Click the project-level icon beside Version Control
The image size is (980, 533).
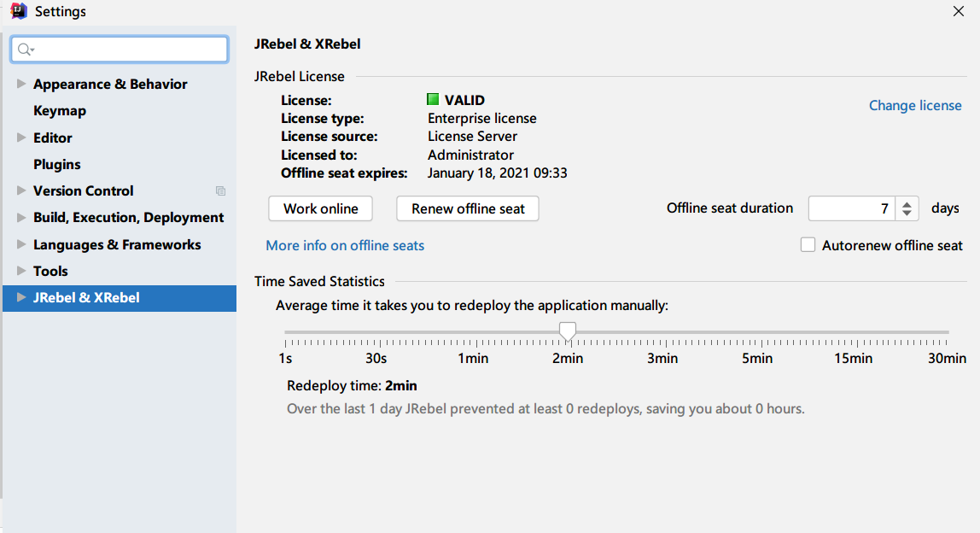coord(220,191)
